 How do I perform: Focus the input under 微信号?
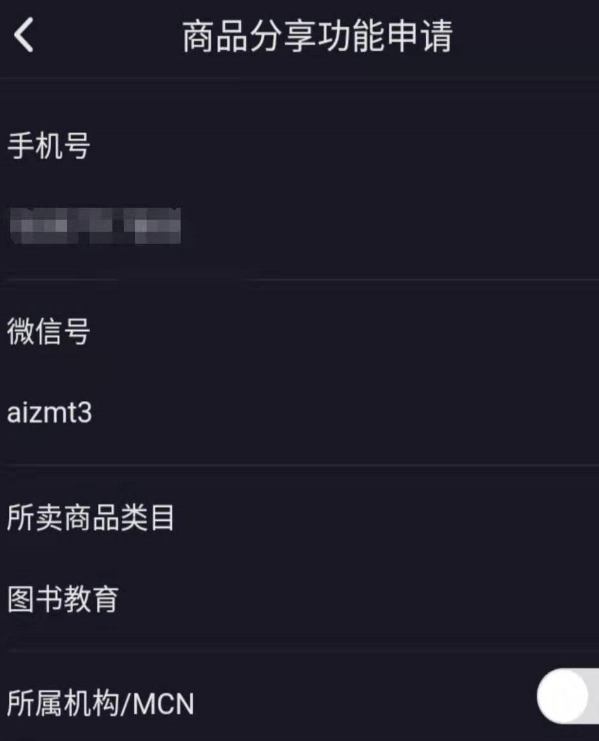pyautogui.click(x=300, y=413)
